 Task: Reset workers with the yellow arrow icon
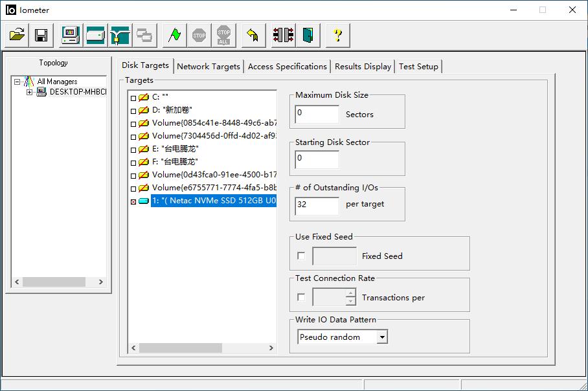[x=253, y=35]
